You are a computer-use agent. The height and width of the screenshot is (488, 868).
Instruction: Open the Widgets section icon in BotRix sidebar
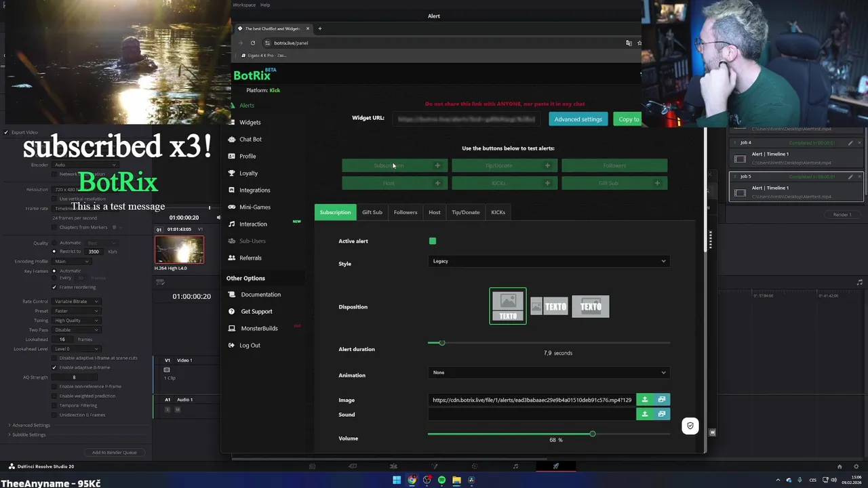(x=232, y=122)
